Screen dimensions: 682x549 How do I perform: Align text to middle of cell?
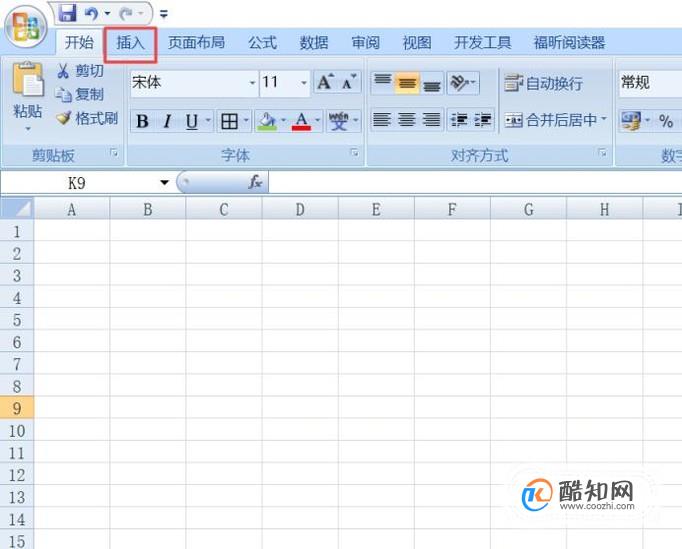(x=407, y=83)
